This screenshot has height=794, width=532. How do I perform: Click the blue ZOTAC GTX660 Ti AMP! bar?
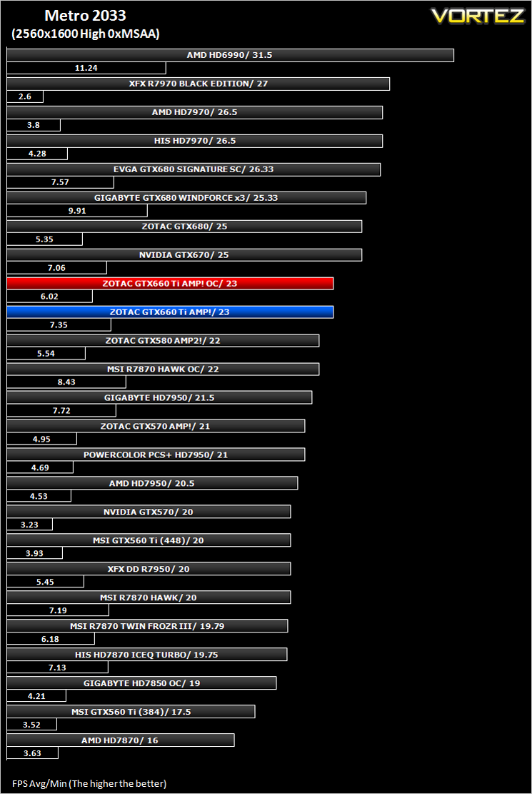(170, 312)
